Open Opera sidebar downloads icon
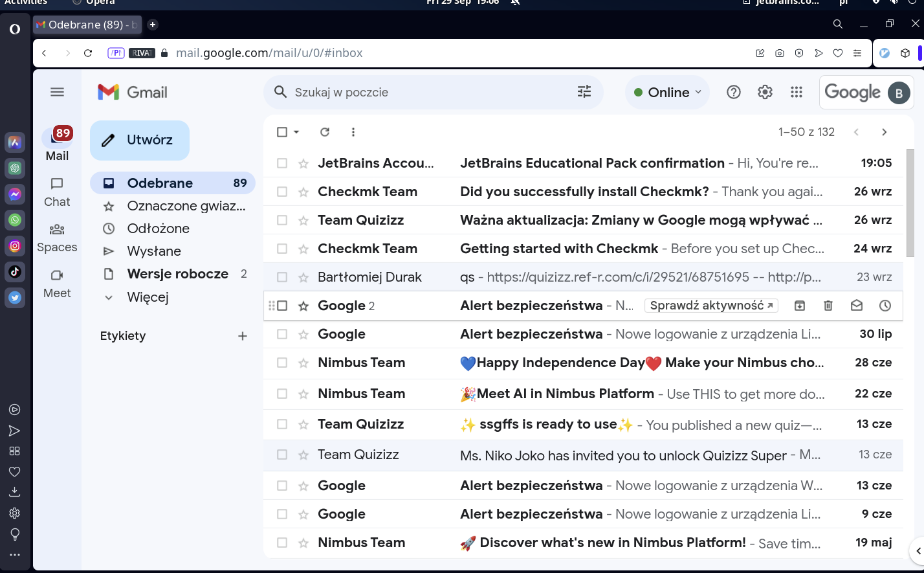 tap(14, 493)
